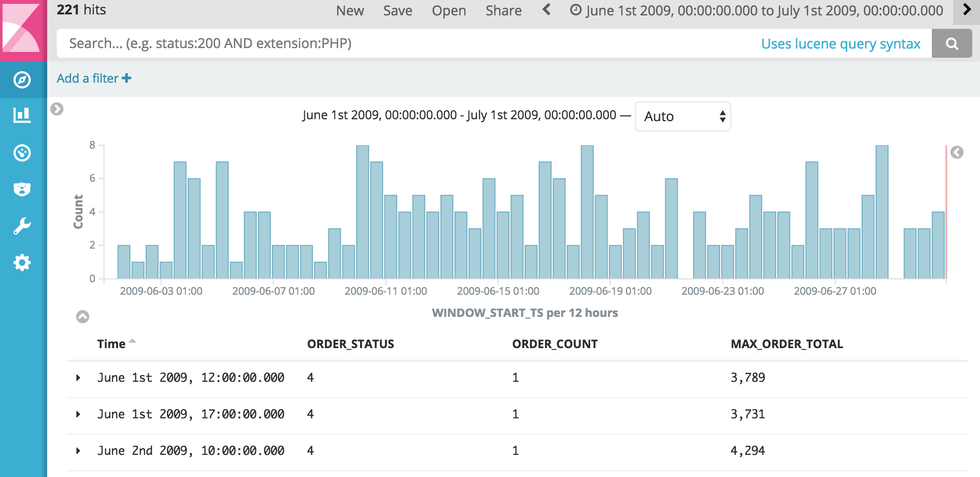Open Management gear icon
The height and width of the screenshot is (477, 980).
click(22, 263)
